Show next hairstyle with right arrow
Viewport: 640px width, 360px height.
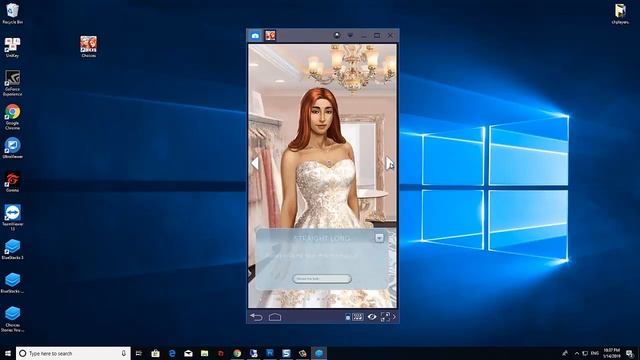pyautogui.click(x=389, y=163)
